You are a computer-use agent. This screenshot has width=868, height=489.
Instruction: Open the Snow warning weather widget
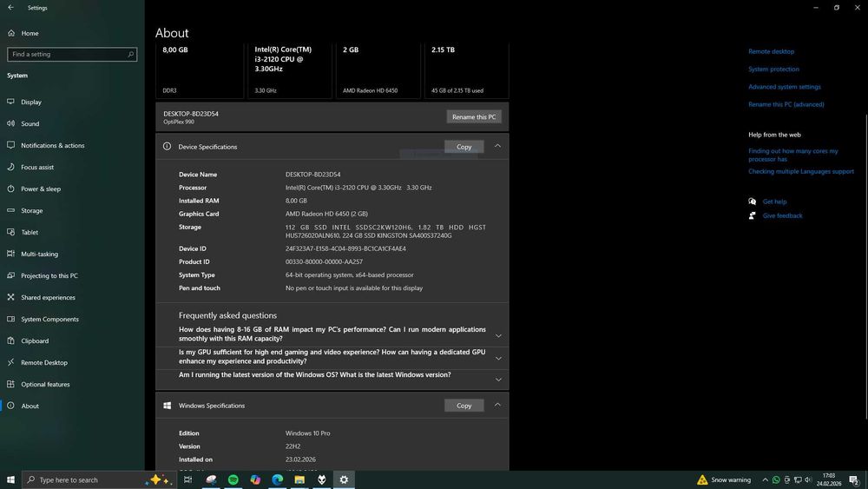click(724, 479)
